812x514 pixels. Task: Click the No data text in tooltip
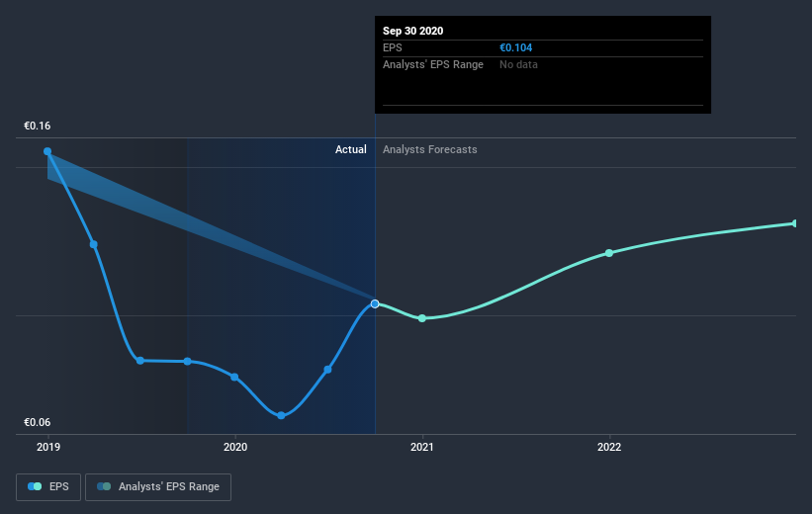pyautogui.click(x=518, y=64)
